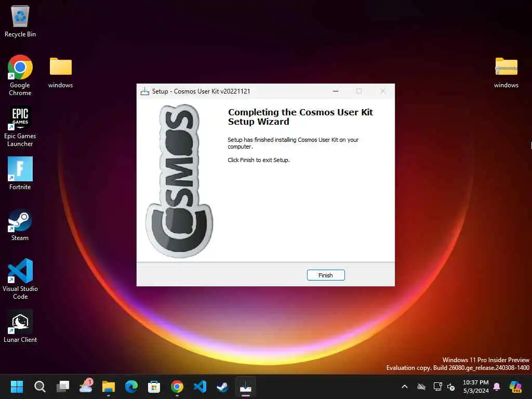Click the 'Completing the Cosmos User Kit Setup Wizard' heading
Image resolution: width=532 pixels, height=399 pixels.
pos(300,117)
